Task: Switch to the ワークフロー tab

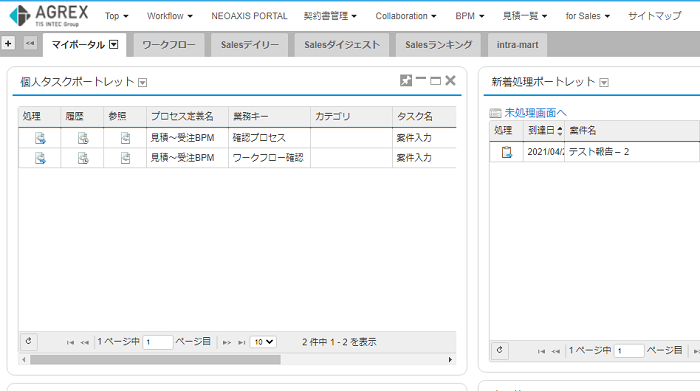Action: (169, 45)
